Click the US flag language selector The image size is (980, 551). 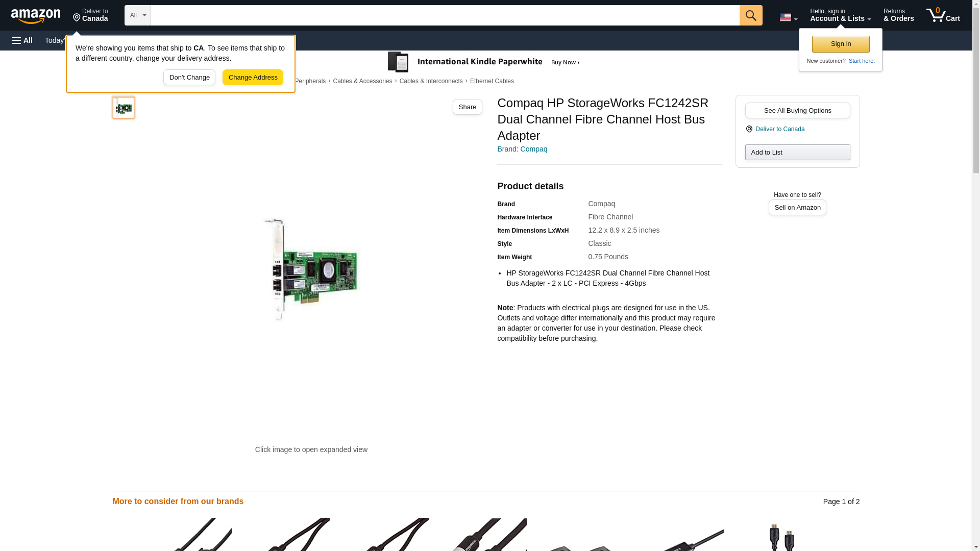point(788,17)
